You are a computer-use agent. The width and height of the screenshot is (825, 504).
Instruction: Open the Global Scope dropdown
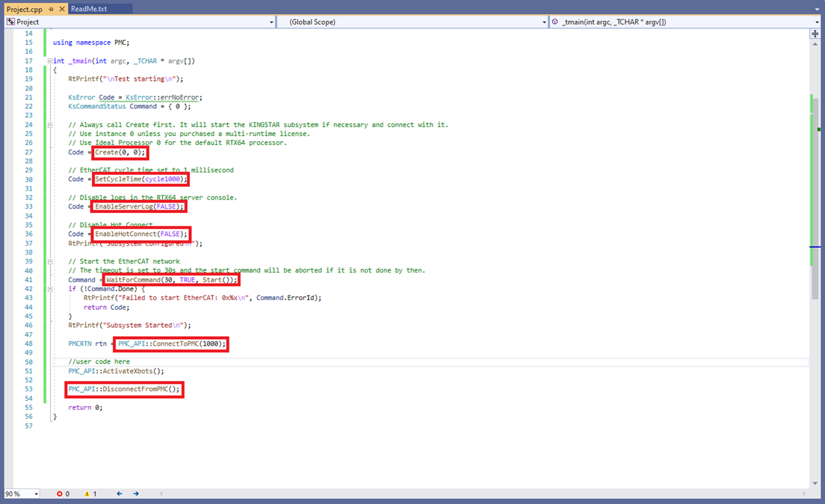point(545,22)
